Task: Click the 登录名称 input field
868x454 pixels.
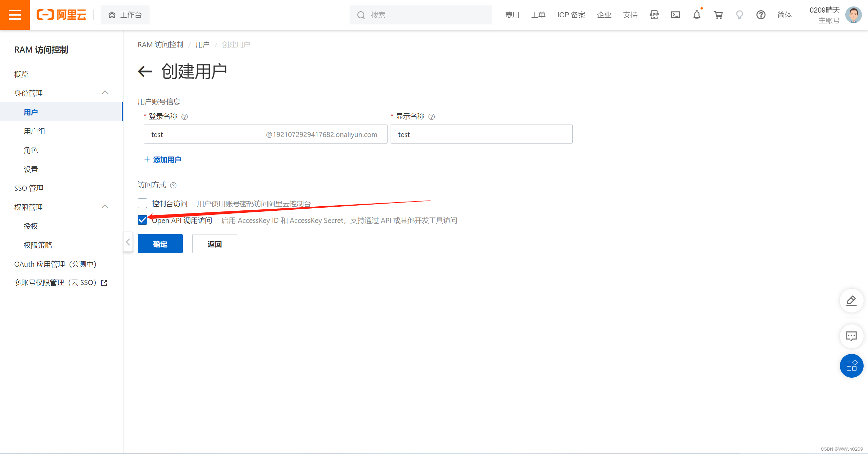Action: tap(265, 134)
